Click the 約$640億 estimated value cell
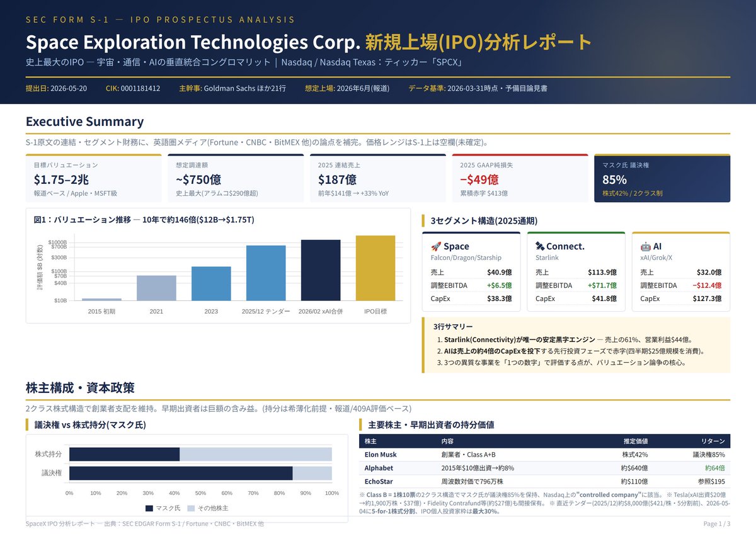This screenshot has height=534, width=756. tap(634, 468)
